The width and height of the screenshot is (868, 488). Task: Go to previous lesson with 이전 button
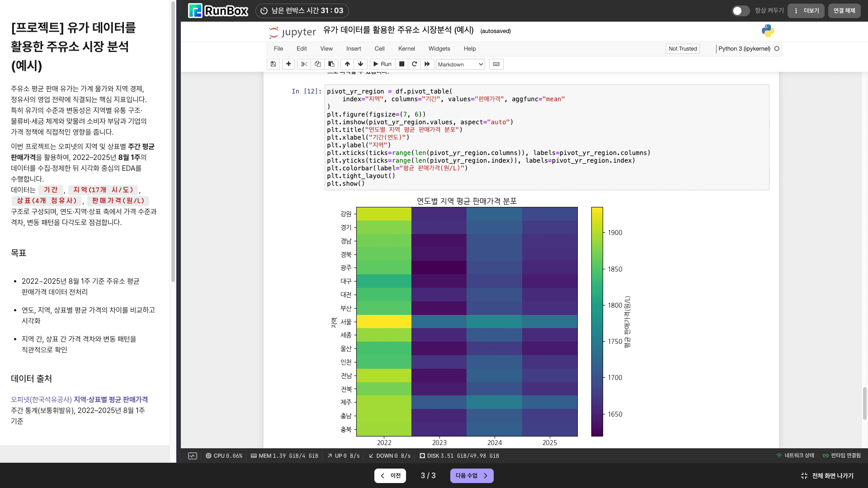point(390,476)
